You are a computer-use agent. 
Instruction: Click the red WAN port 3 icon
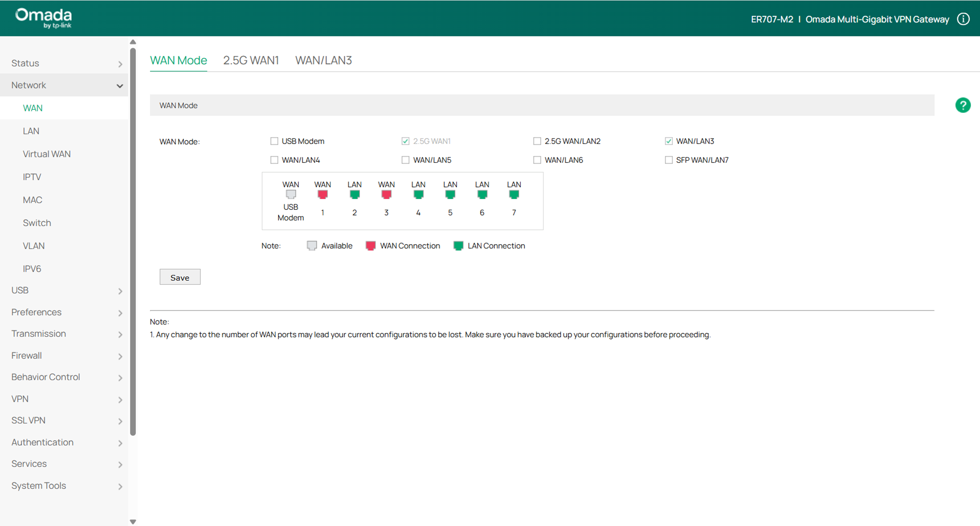[386, 195]
